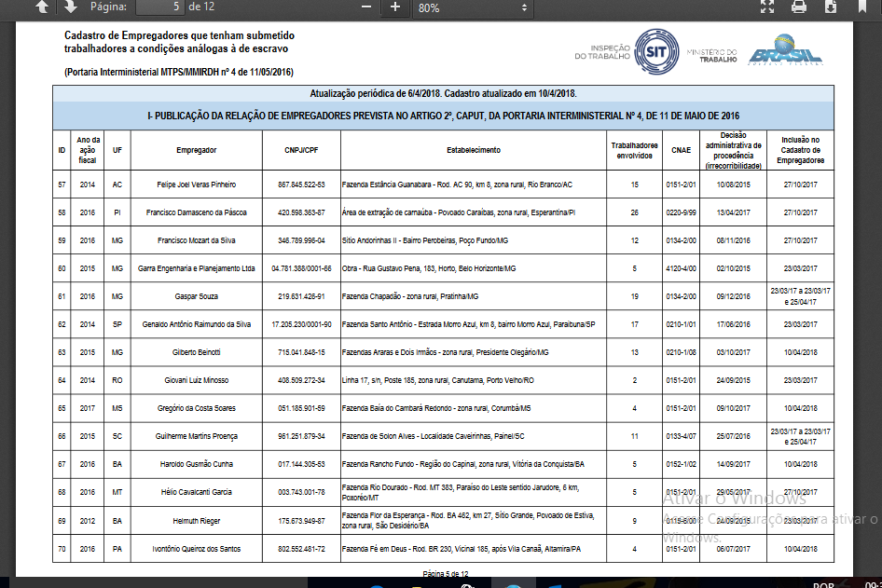Select the 'Portaria Interministerial MTPS/MMIRDH' subtitle
882x588 pixels.
179,72
